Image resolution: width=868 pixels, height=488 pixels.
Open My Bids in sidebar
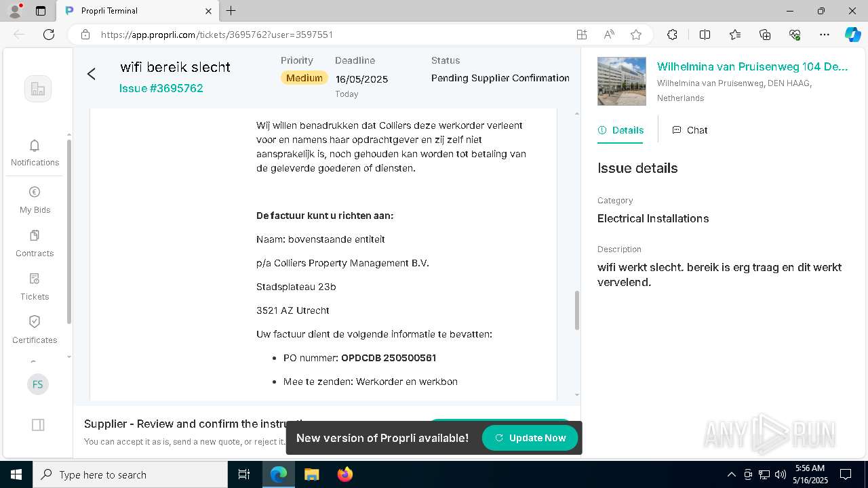35,200
